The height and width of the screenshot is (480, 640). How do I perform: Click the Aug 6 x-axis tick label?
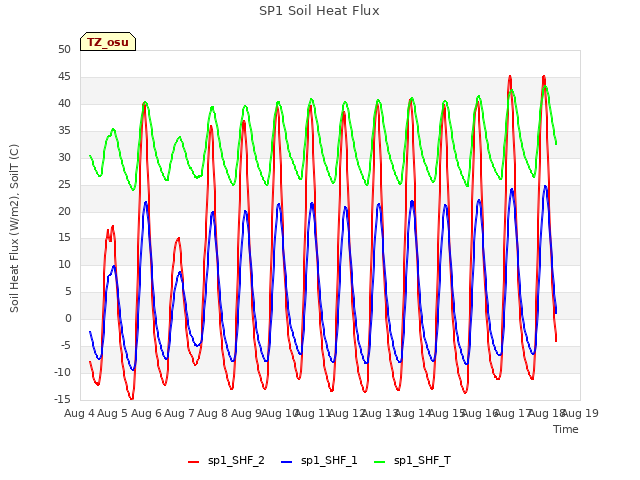tap(147, 413)
